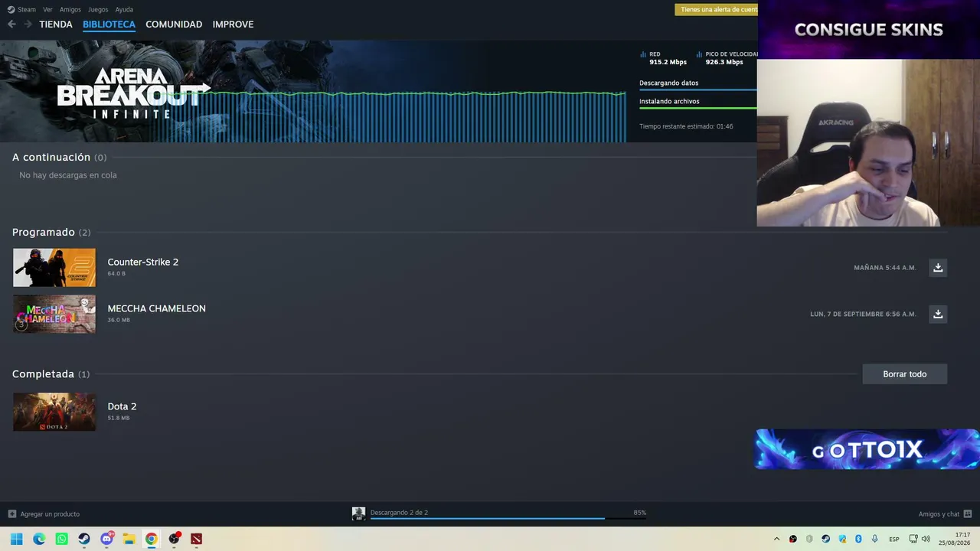Image resolution: width=980 pixels, height=551 pixels.
Task: Open the Amigos y chat panel
Action: [939, 514]
